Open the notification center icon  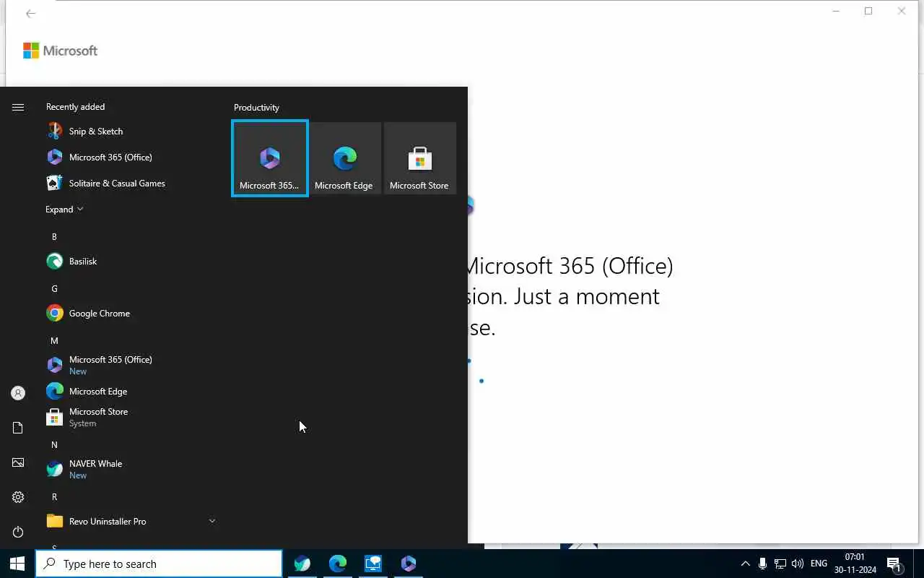(x=894, y=564)
